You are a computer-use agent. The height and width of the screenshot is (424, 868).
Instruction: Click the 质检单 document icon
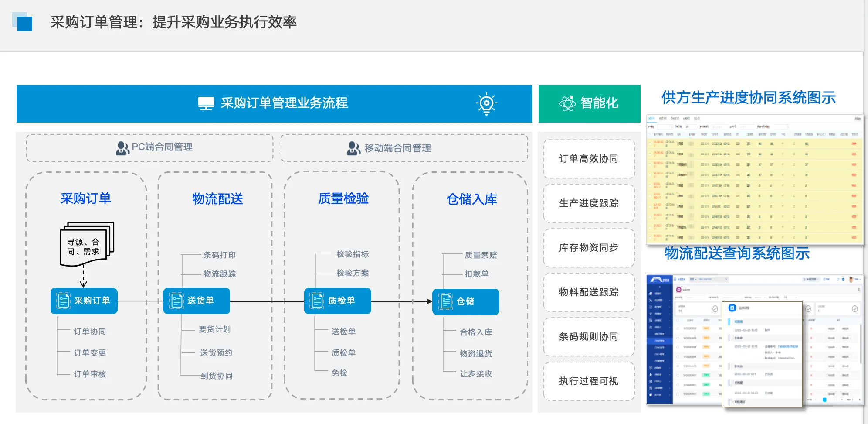point(316,301)
